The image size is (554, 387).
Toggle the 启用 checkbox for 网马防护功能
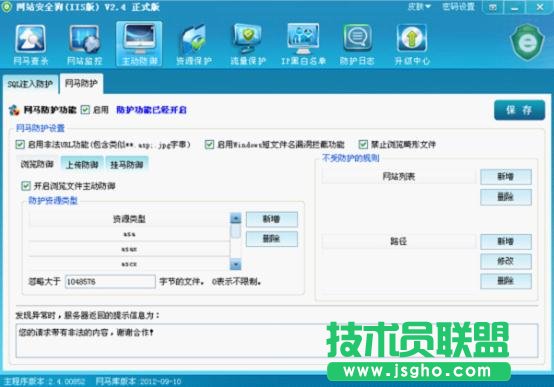85,110
